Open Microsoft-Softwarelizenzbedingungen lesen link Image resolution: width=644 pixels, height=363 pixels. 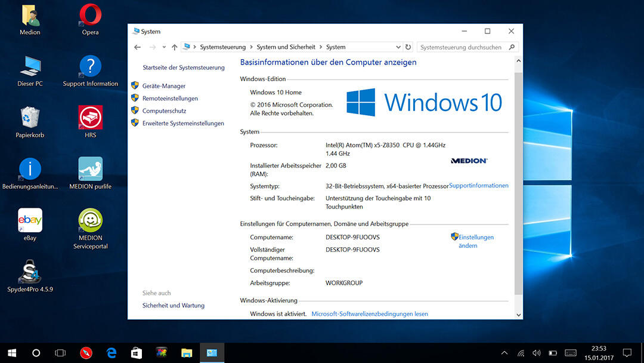[369, 314]
